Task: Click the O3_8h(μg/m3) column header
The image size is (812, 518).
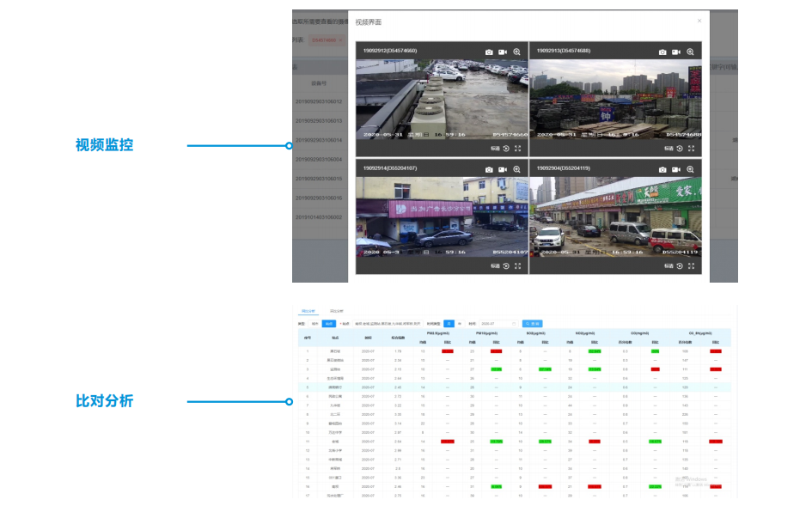Action: [x=700, y=333]
